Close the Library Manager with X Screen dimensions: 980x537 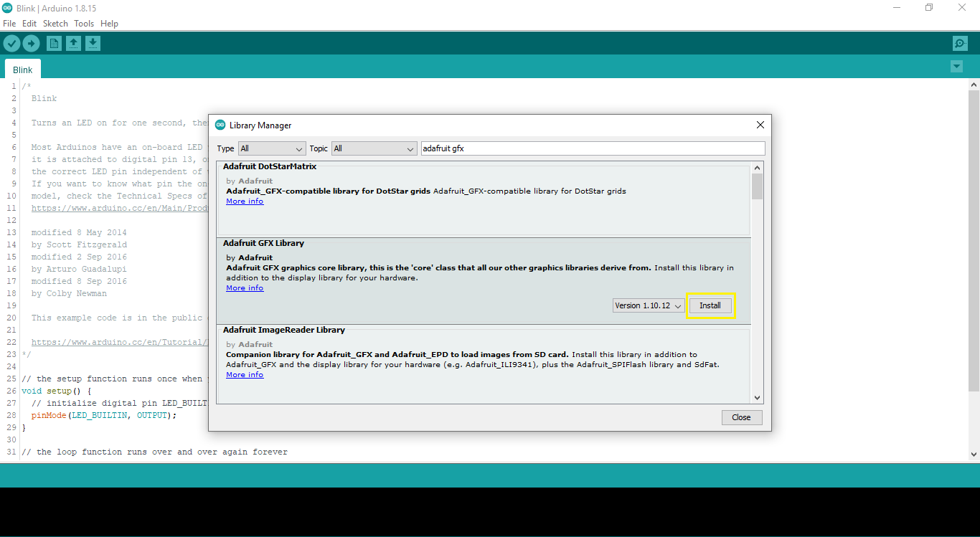760,125
